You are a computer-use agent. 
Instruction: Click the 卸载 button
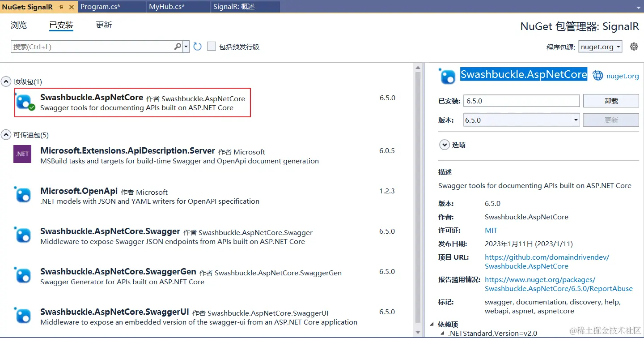point(611,100)
